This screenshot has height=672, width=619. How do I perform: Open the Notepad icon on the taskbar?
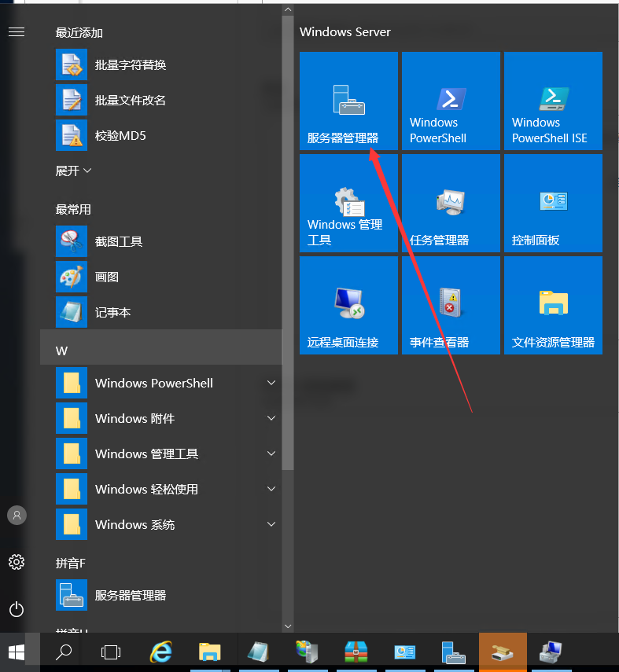[258, 652]
